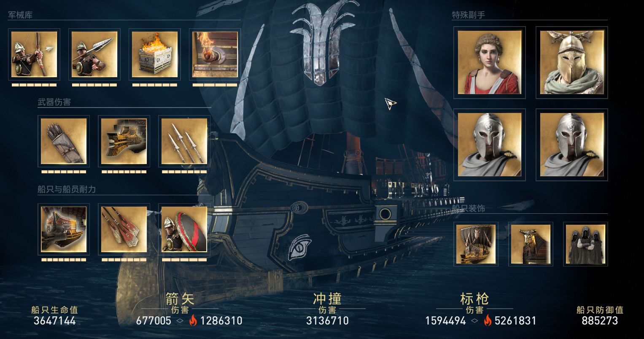Select the archer upgrade icon
The height and width of the screenshot is (339, 644).
pyautogui.click(x=34, y=54)
